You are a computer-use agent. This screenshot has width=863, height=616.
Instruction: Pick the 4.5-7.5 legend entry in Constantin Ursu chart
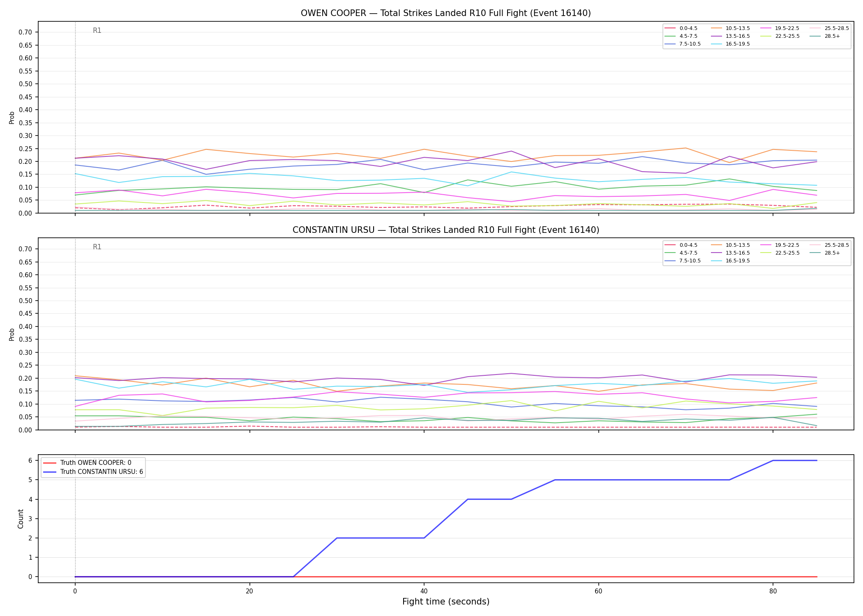click(681, 253)
